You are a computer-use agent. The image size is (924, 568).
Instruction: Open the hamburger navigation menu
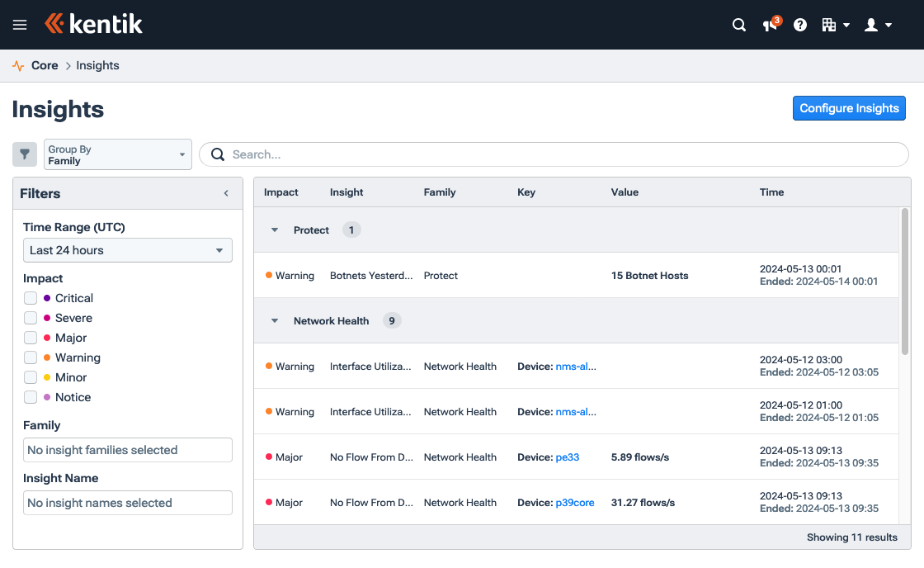click(20, 24)
